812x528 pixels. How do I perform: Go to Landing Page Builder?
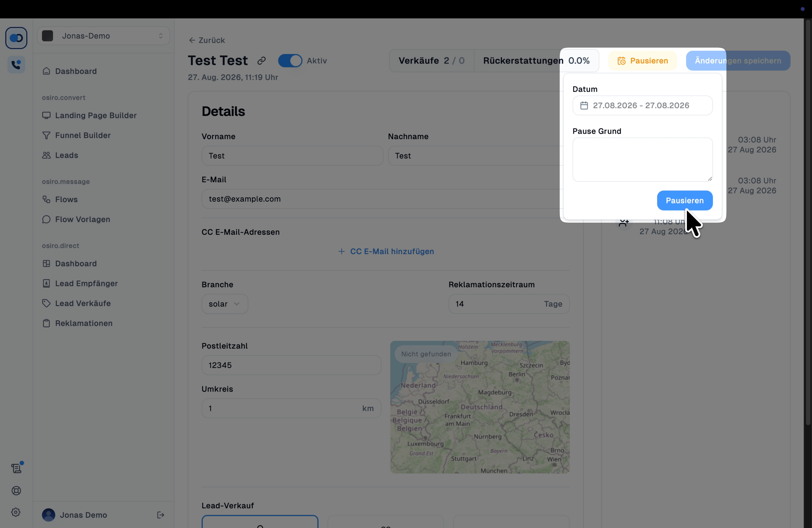pyautogui.click(x=96, y=115)
